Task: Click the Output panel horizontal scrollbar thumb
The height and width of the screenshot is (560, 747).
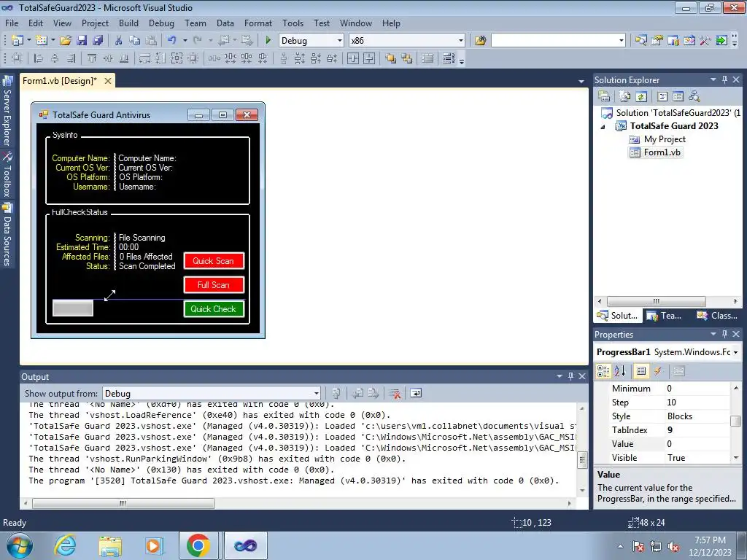Action: click(123, 503)
